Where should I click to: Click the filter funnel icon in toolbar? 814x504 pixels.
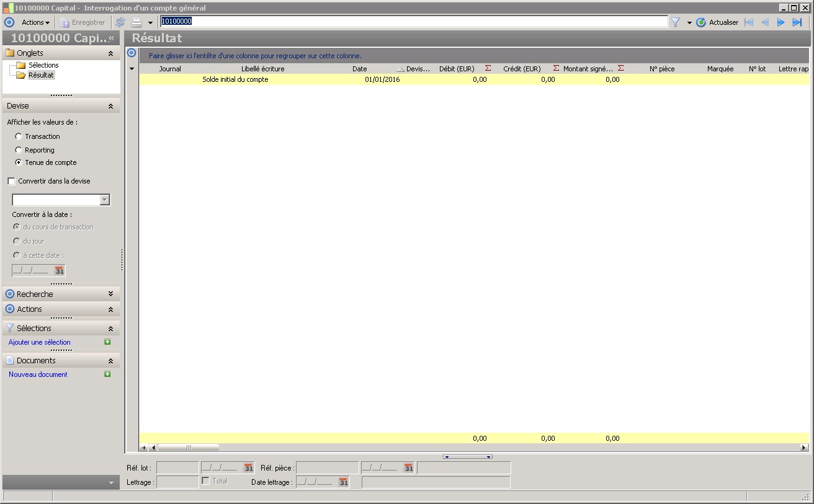pos(676,22)
